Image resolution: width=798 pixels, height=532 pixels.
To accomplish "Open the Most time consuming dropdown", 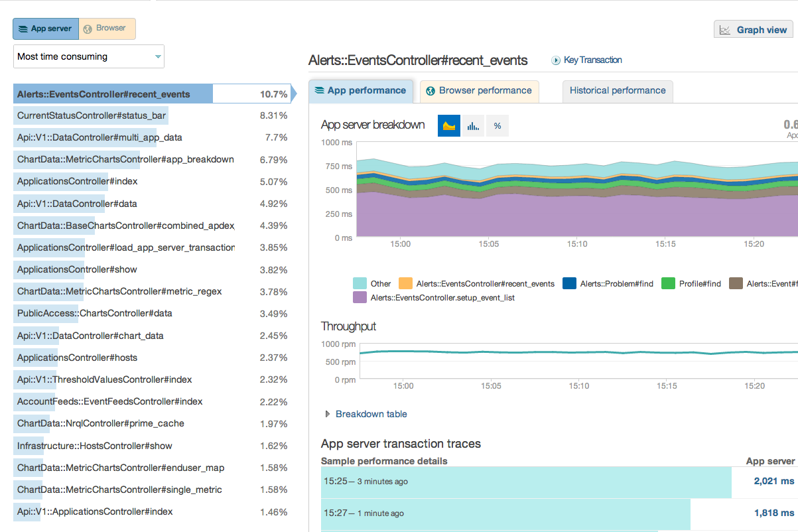I will click(x=89, y=56).
